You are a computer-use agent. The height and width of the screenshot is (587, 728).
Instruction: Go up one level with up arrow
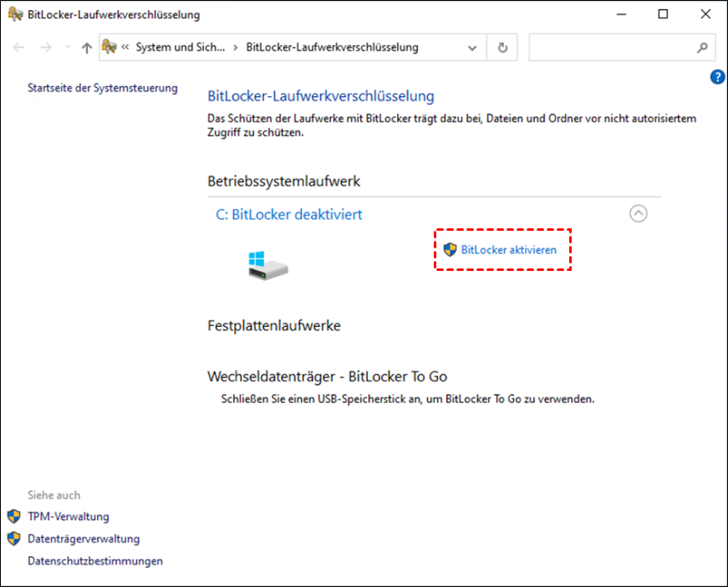87,48
